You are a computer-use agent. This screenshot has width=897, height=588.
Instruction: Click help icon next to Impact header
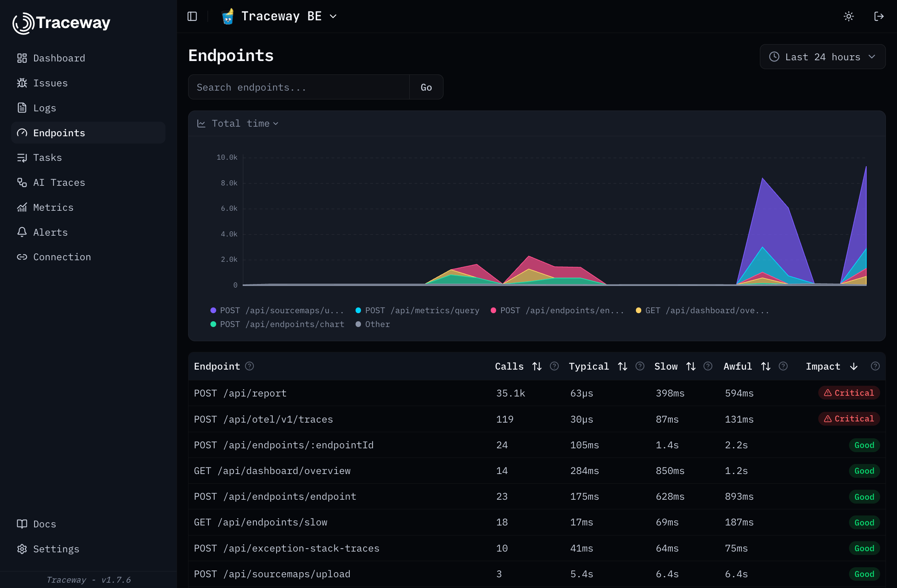pos(875,366)
